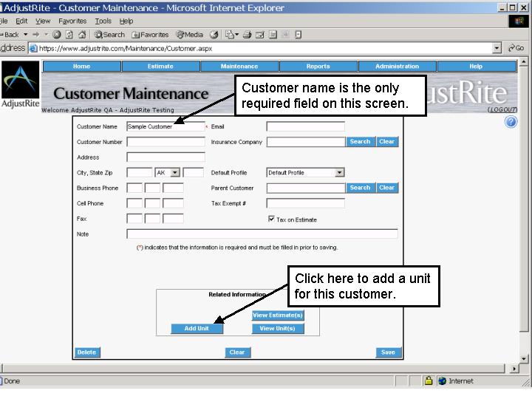Click the Discuss icon in toolbar
Screen dimensions: 532x399
[273, 35]
